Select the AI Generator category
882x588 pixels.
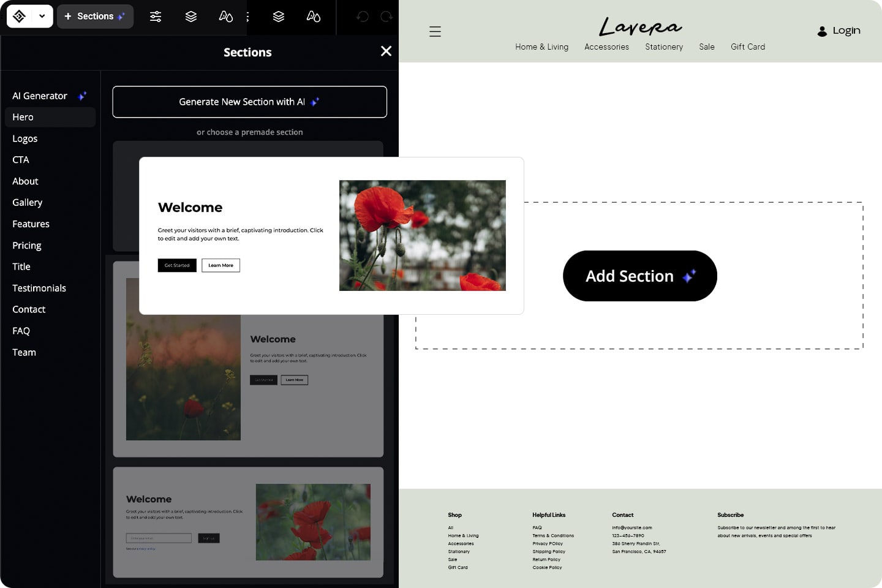click(x=40, y=96)
